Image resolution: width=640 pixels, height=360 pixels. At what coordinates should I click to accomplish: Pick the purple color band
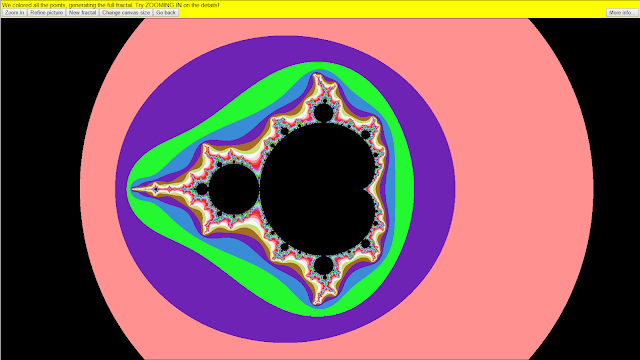point(433,188)
